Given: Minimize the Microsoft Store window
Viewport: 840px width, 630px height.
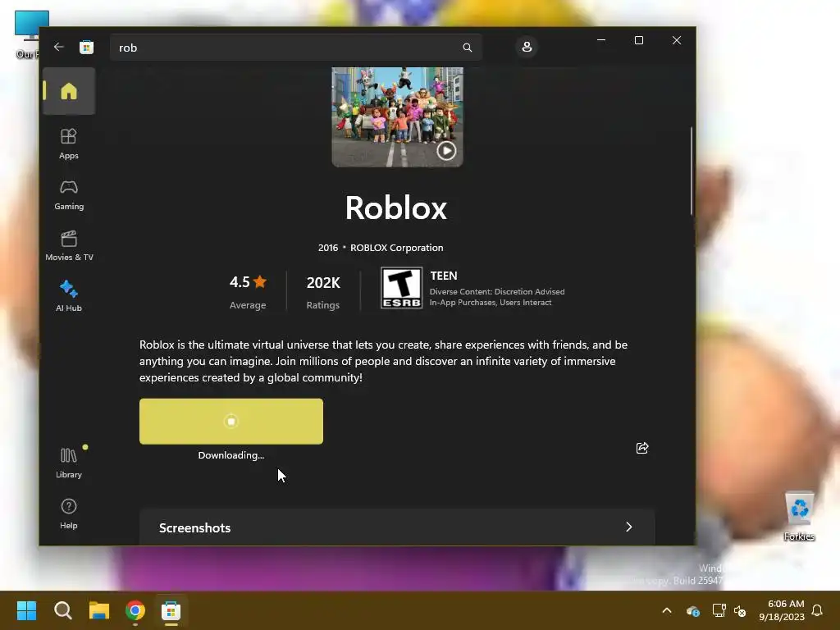Looking at the screenshot, I should [601, 40].
